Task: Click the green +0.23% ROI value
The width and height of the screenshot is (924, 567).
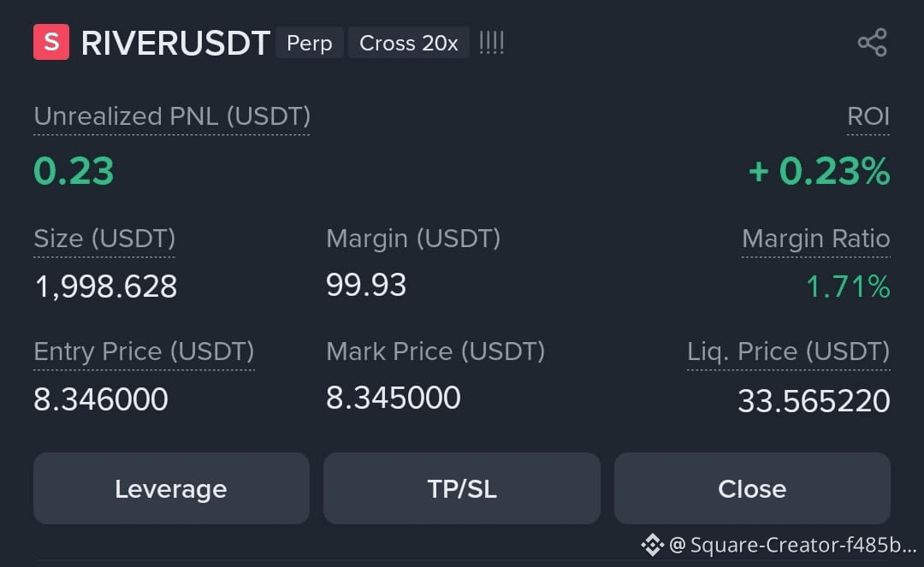Action: tap(819, 171)
